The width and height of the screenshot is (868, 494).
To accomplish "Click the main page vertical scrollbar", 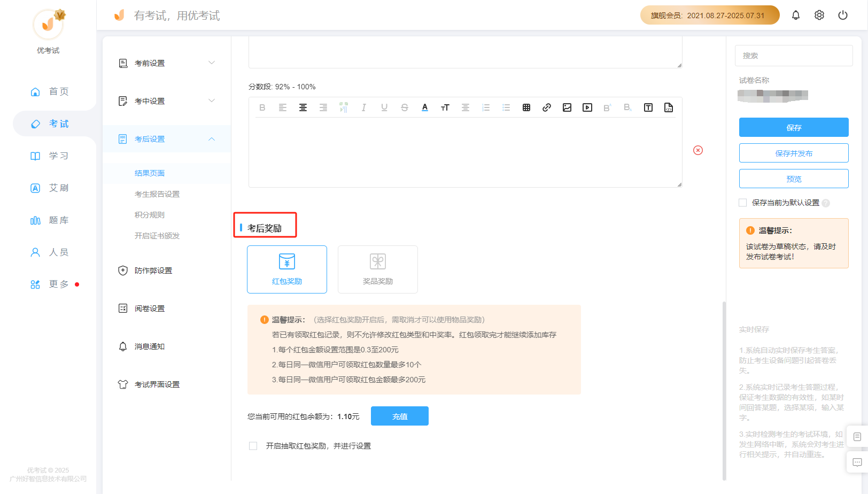I will tap(724, 390).
